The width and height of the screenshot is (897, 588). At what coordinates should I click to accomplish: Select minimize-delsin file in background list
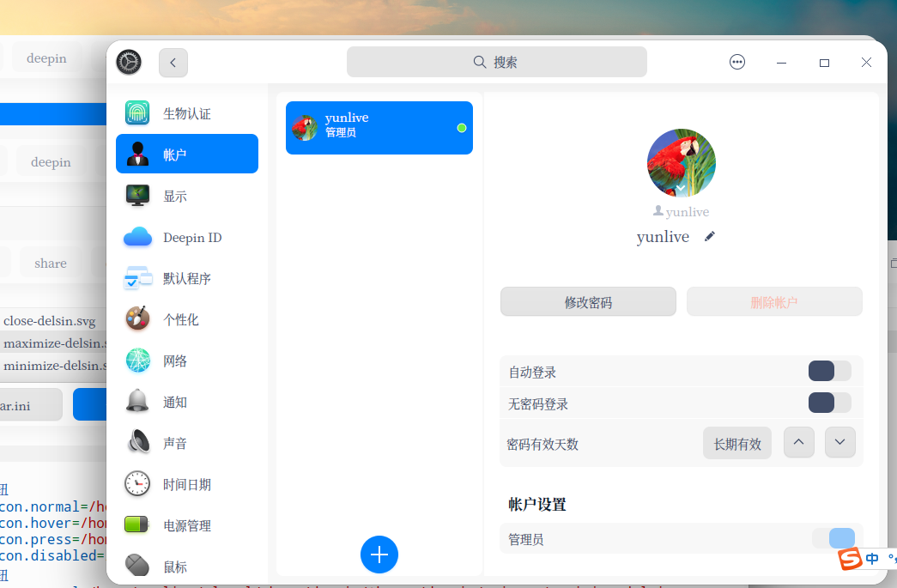[x=55, y=366]
